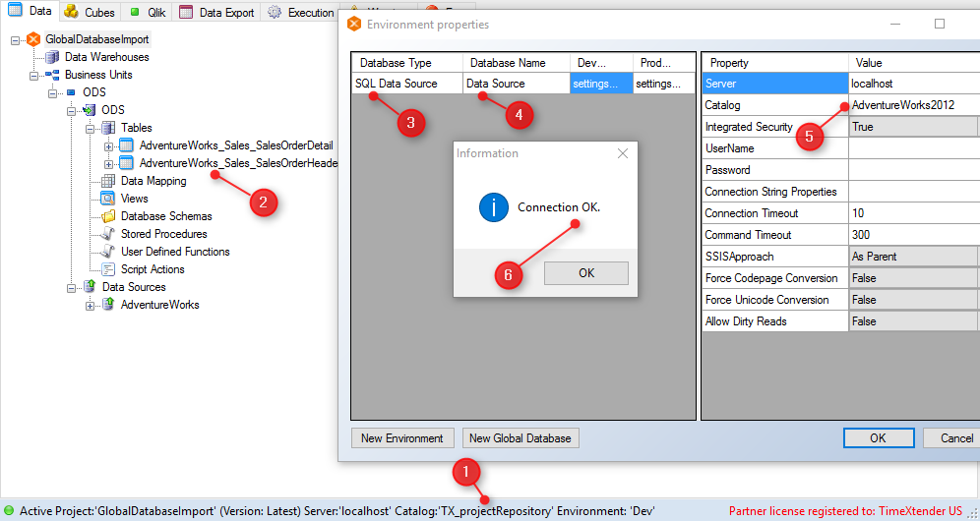Switch to the Cubes tab
Viewport: 980px width, 521px height.
coord(90,12)
